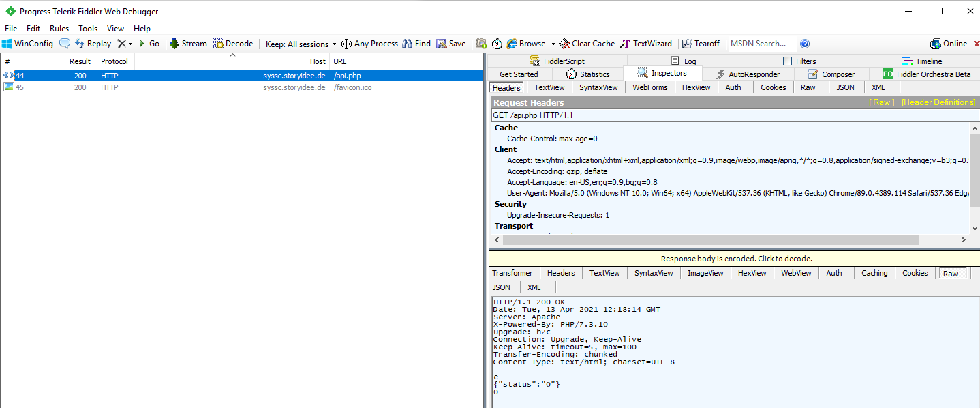
Task: Click Clear Cache in the toolbar
Action: point(586,44)
